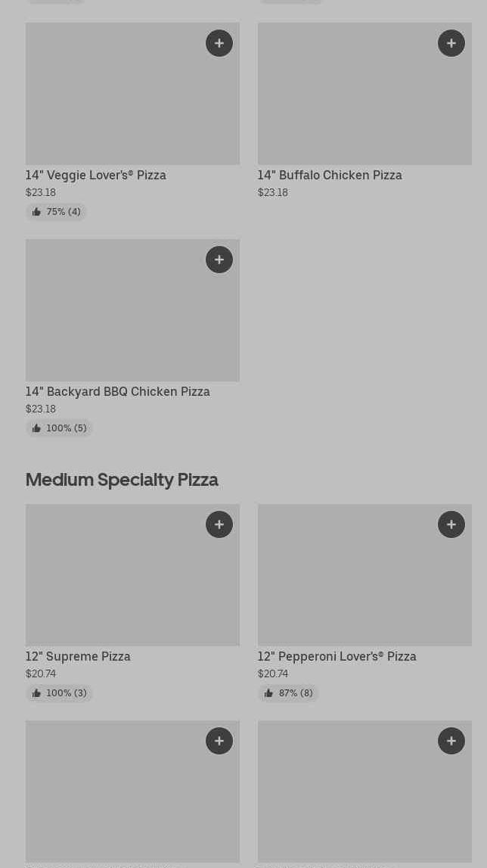
Task: Click the 12" Supreme Pizza title
Action: click(78, 656)
